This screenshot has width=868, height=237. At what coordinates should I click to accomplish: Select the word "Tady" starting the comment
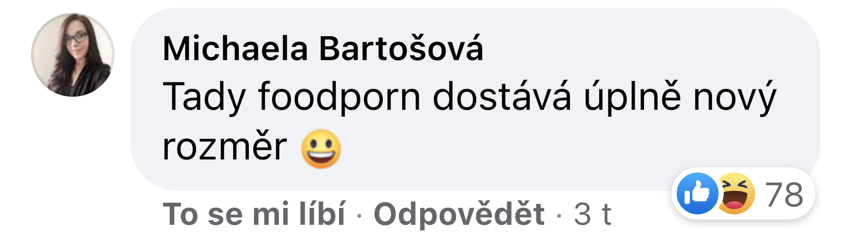[204, 97]
